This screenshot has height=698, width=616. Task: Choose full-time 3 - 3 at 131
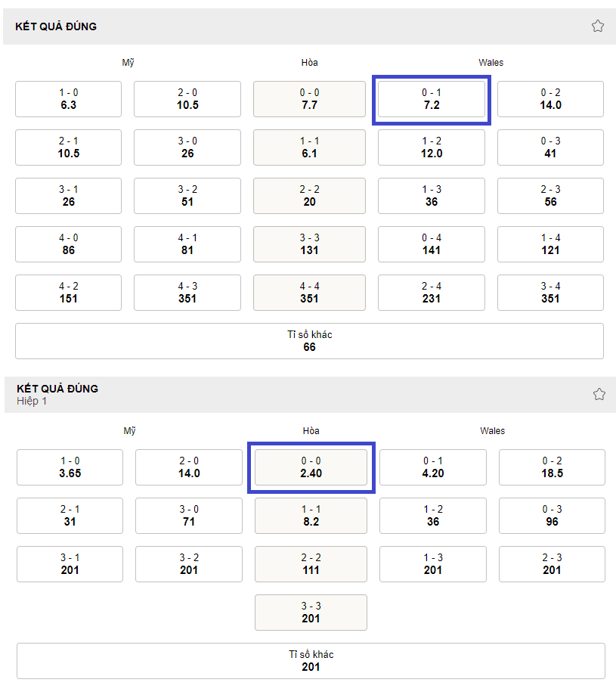310,244
